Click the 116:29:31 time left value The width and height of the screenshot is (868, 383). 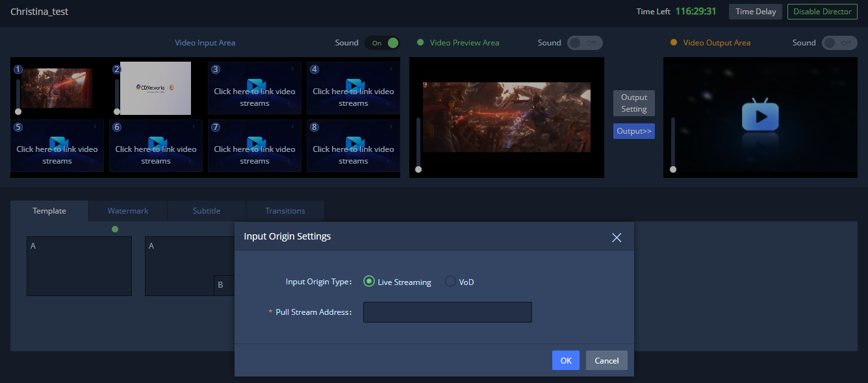pyautogui.click(x=696, y=11)
